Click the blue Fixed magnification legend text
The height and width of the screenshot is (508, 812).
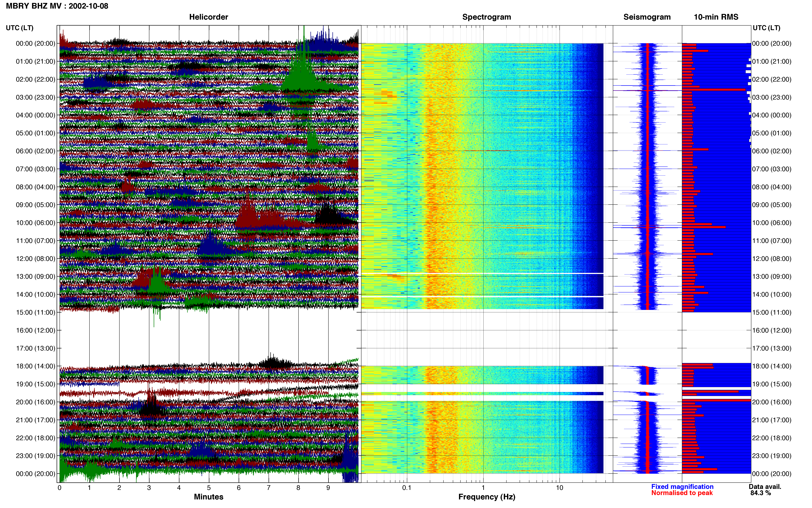(682, 486)
